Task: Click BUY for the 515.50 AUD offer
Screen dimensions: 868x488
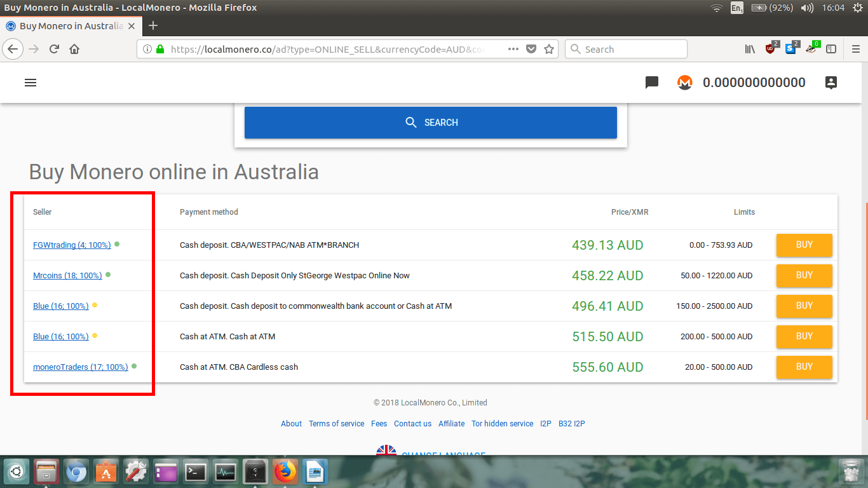Action: (x=804, y=336)
